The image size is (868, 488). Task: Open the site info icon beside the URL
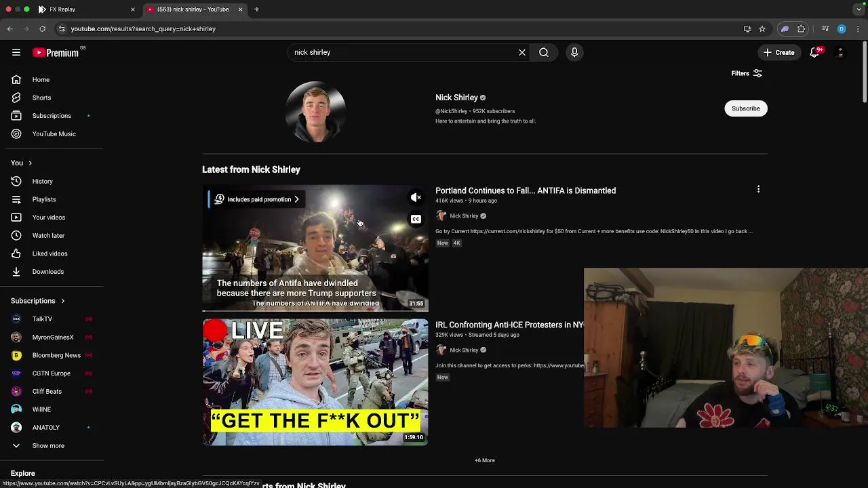click(x=62, y=28)
